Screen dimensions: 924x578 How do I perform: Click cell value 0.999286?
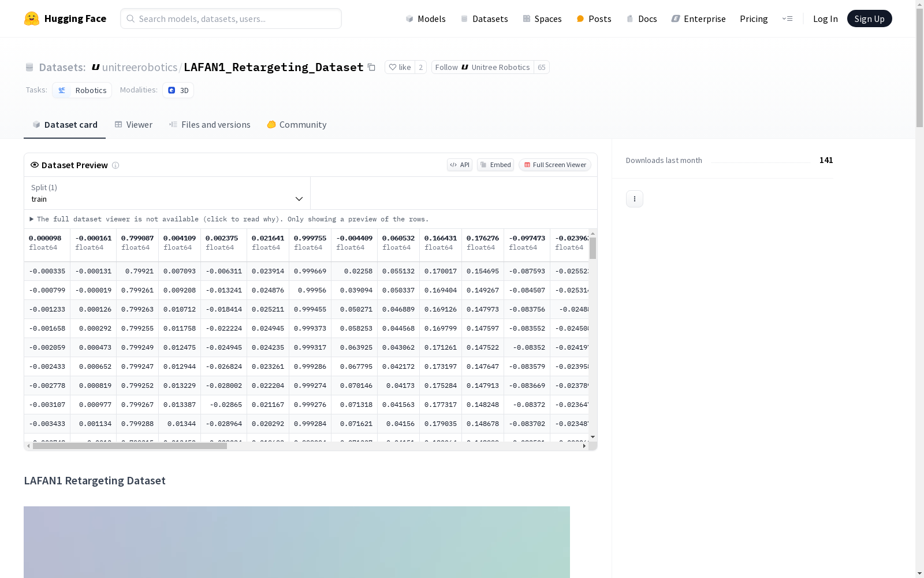pos(310,366)
